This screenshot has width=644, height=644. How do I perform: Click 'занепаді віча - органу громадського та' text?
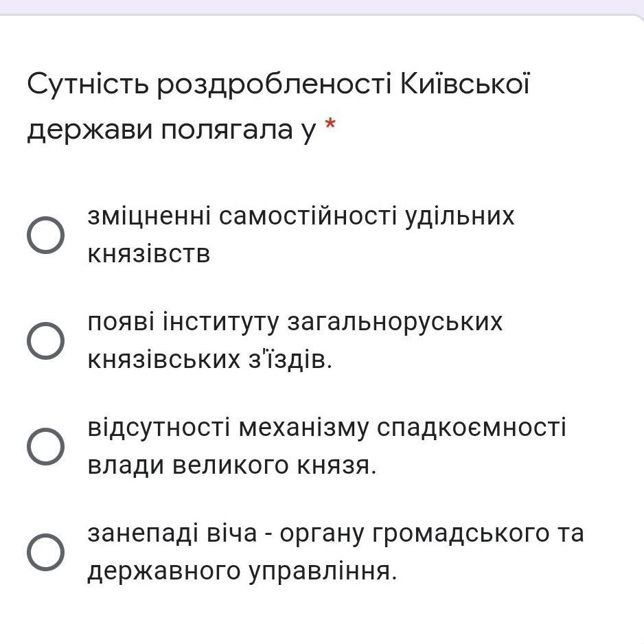(x=335, y=533)
